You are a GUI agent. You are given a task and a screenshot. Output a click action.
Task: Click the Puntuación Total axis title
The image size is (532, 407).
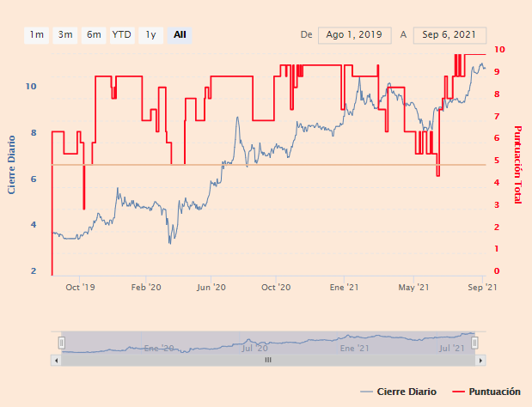[x=517, y=164]
